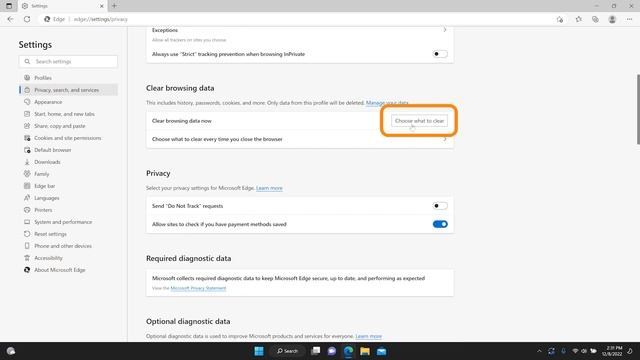Open the weather widget icon in taskbar
Viewport: 640px width, 360px height.
[x=11, y=351]
